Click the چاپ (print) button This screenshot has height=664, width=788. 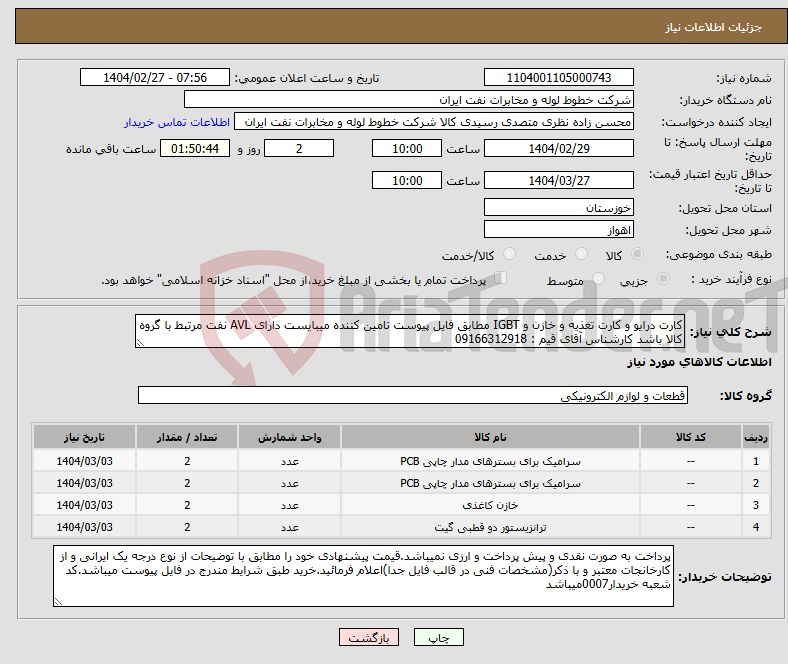[438, 637]
